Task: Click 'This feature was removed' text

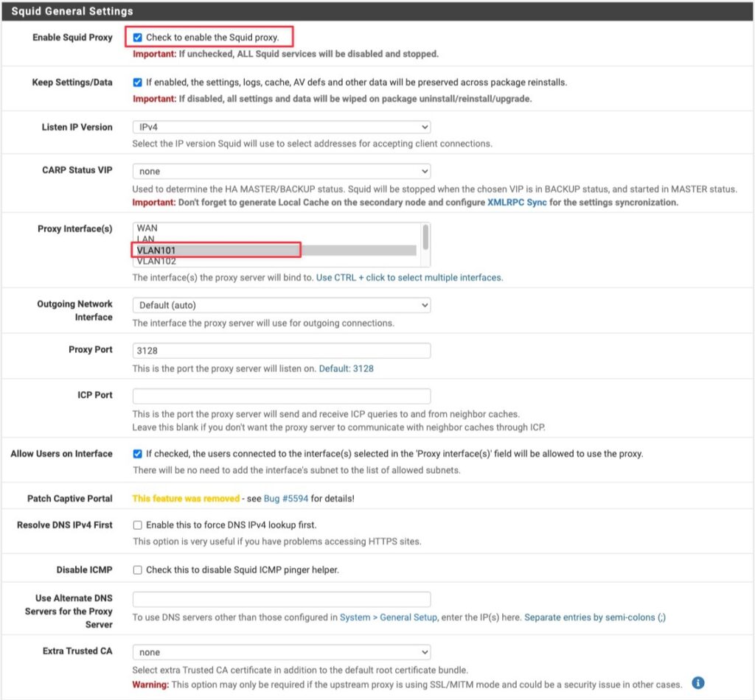Action: point(186,498)
